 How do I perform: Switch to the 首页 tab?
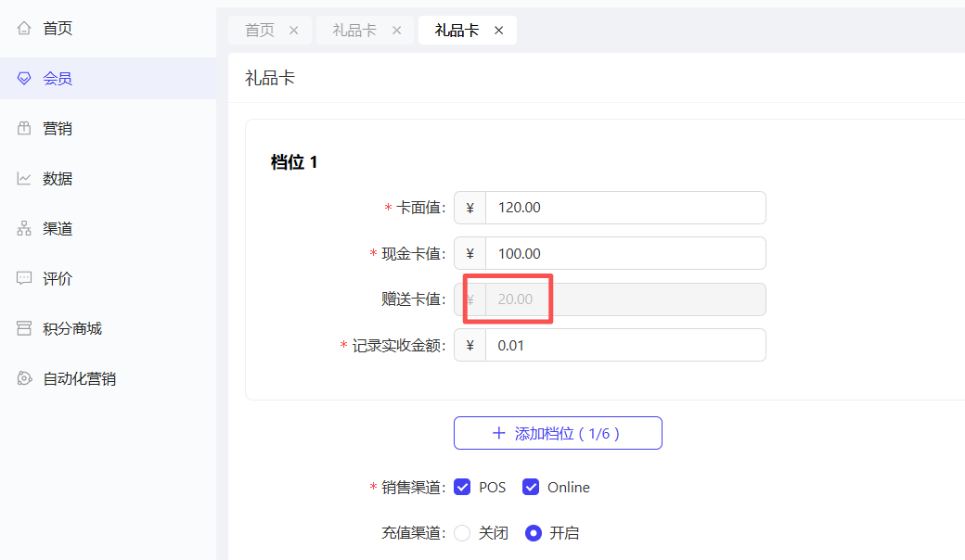[260, 31]
